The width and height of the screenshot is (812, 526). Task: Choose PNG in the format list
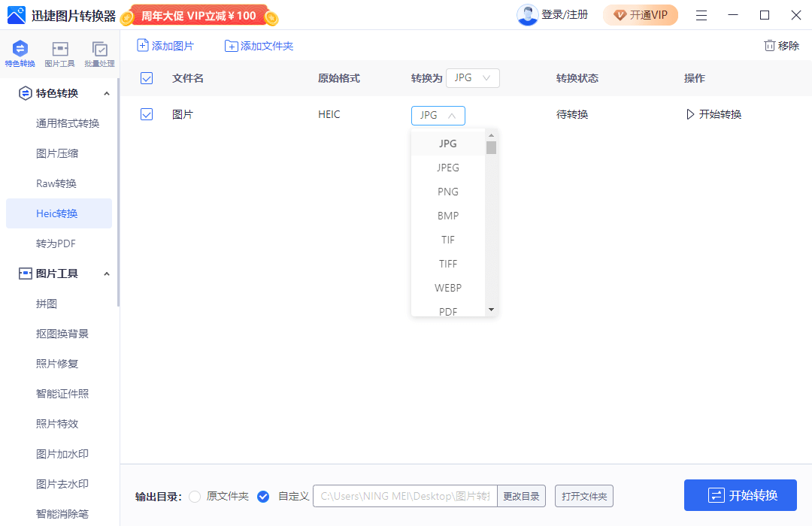448,192
